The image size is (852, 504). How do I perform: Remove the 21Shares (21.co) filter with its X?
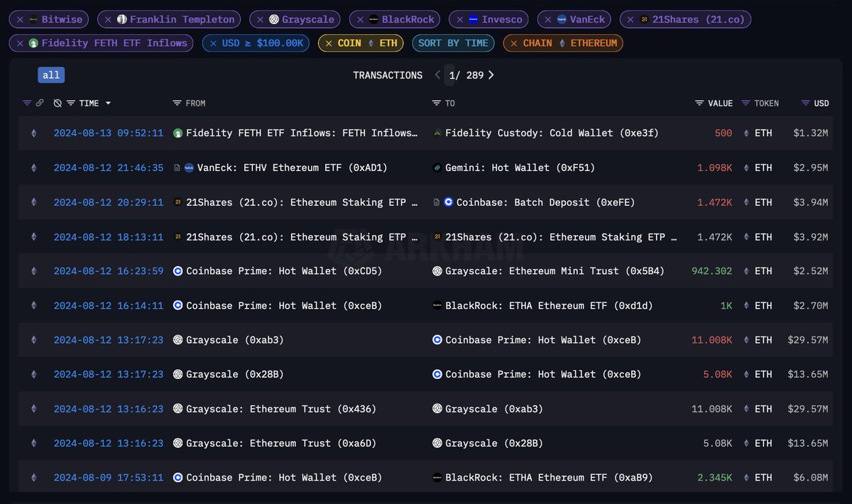point(630,20)
